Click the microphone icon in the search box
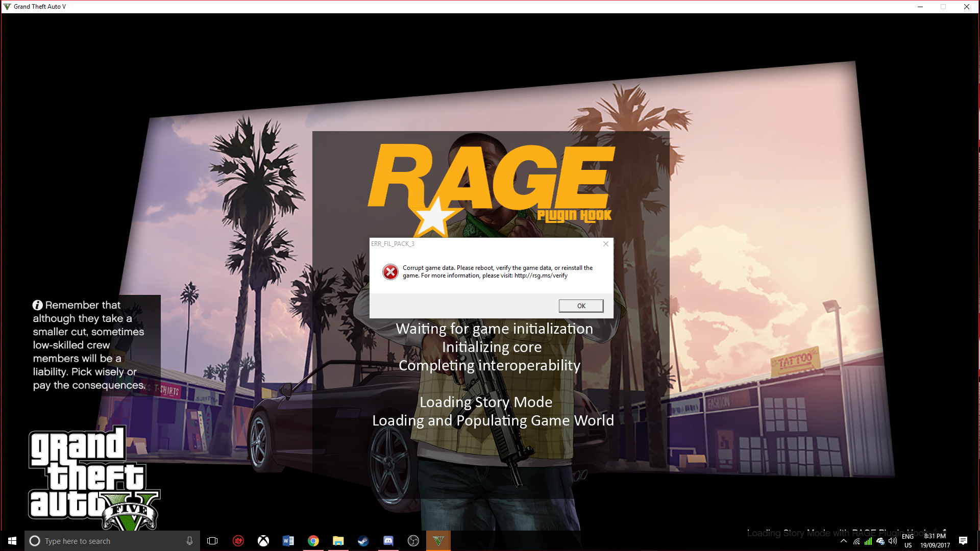Image resolution: width=980 pixels, height=551 pixels. click(189, 541)
